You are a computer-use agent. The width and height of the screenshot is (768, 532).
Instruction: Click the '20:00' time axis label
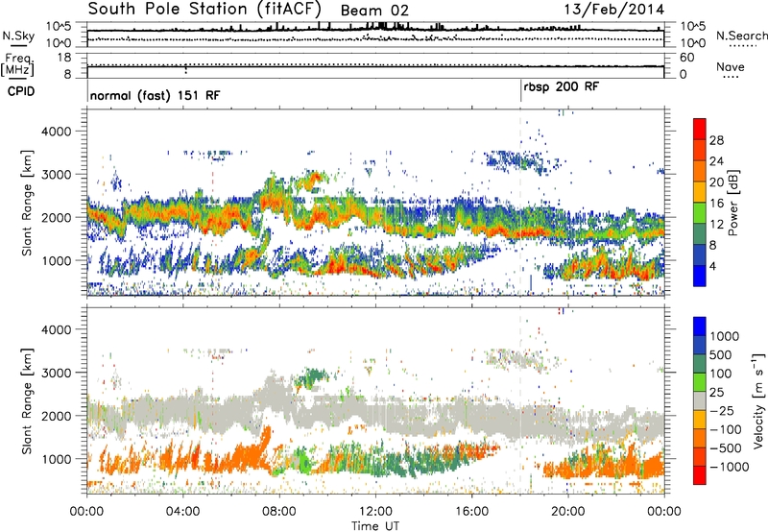coord(567,512)
